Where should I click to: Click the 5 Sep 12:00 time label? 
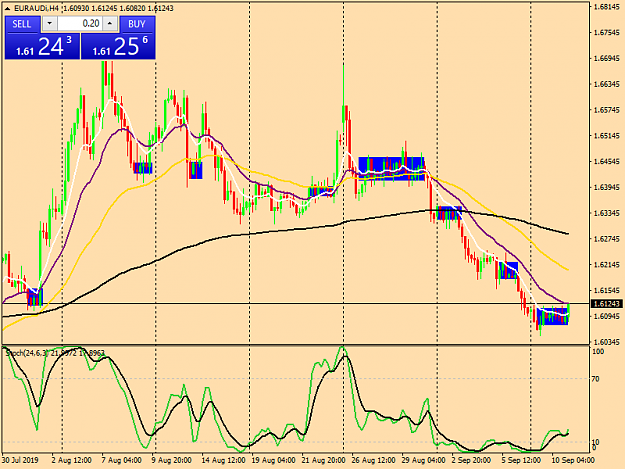pyautogui.click(x=521, y=460)
